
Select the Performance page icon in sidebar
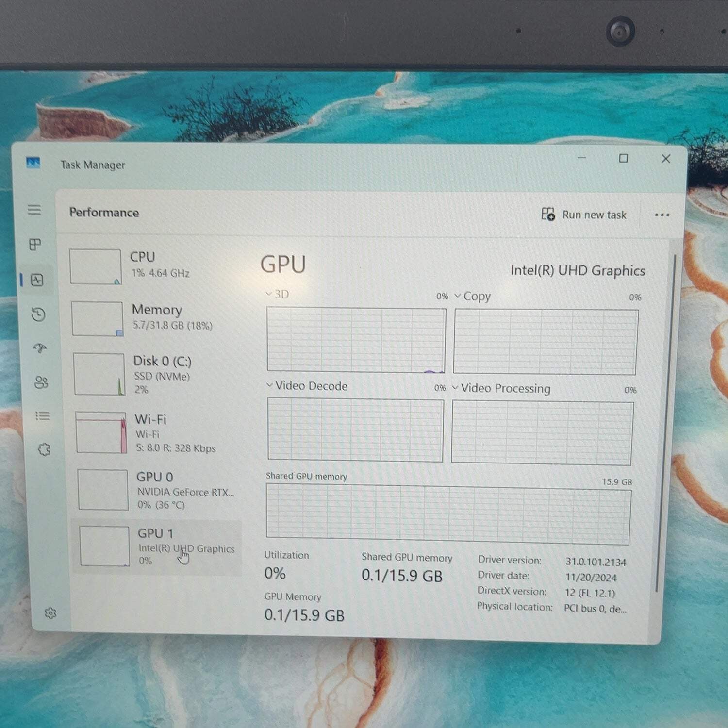coord(37,280)
